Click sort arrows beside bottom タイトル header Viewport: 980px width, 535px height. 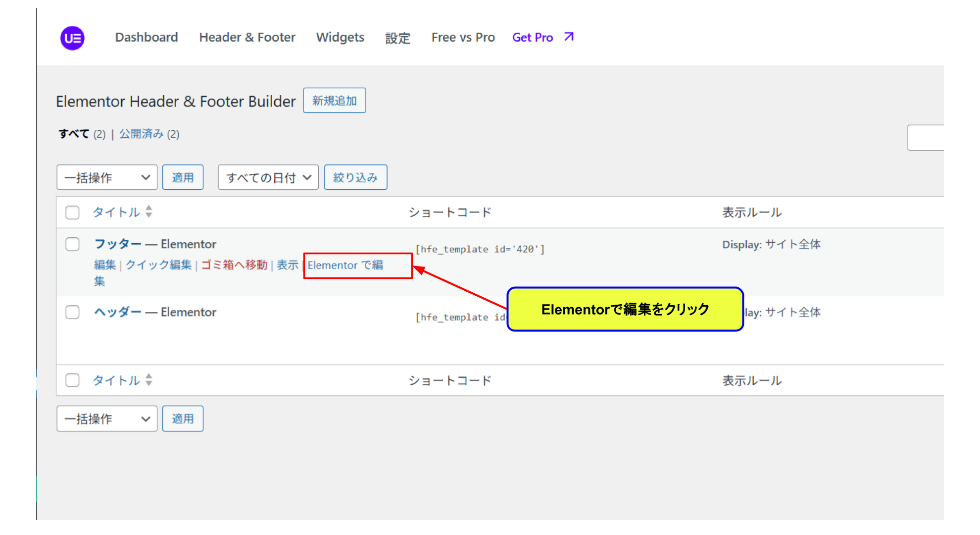click(148, 380)
